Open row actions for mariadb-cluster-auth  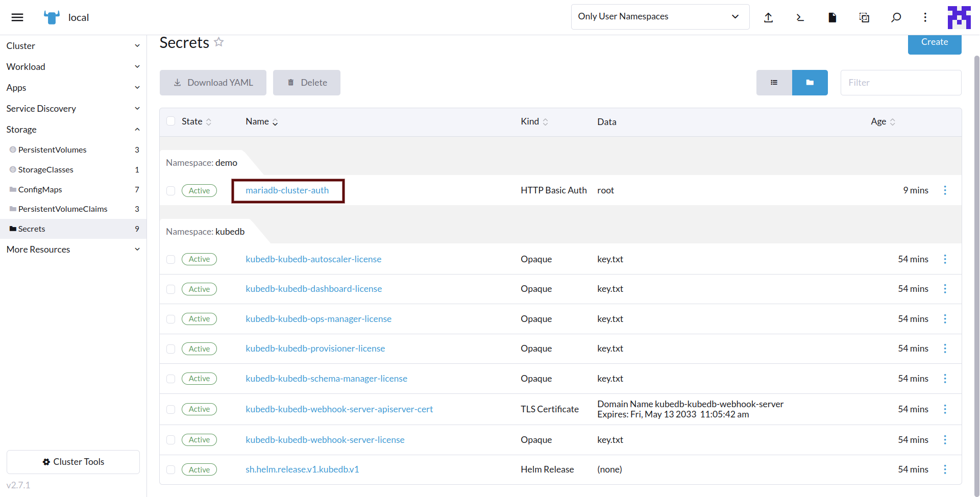(x=945, y=190)
